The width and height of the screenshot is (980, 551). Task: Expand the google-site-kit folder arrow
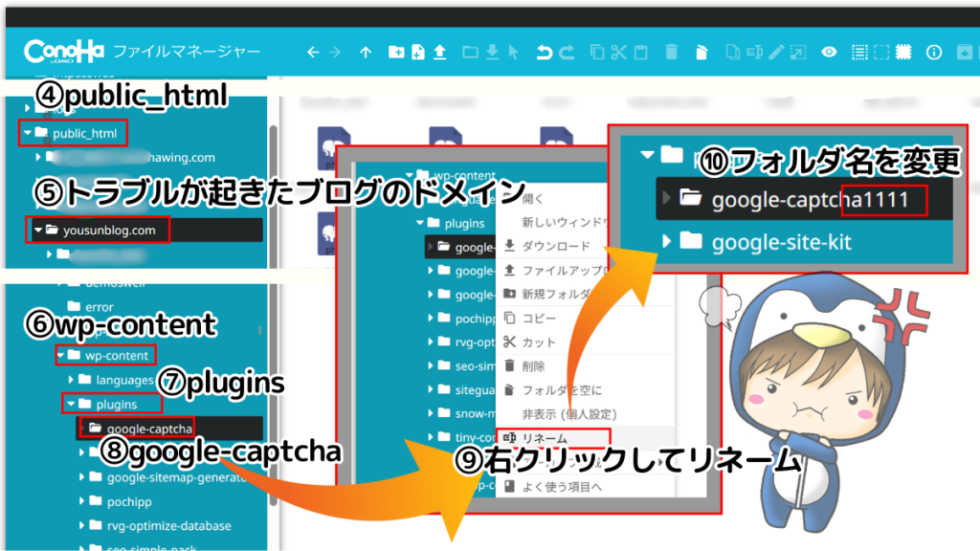pyautogui.click(x=666, y=241)
